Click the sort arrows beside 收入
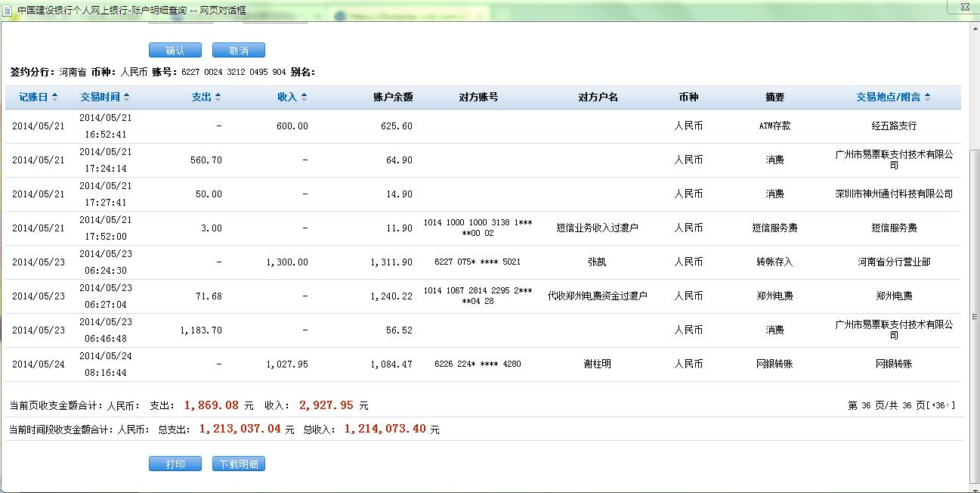 click(304, 98)
